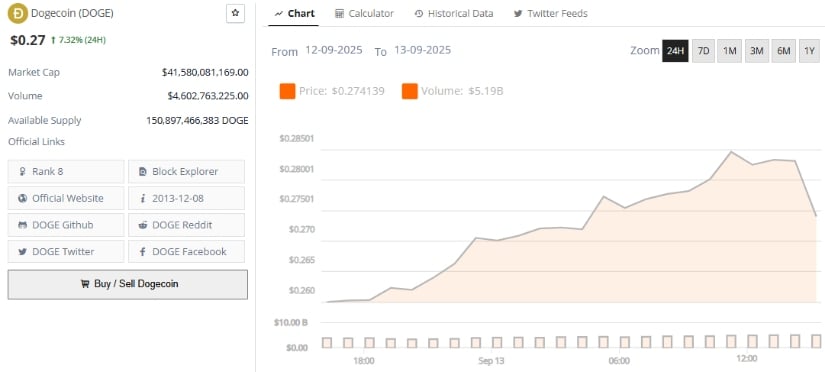Toggle the Volume series orange swatch
825x372 pixels.
409,91
